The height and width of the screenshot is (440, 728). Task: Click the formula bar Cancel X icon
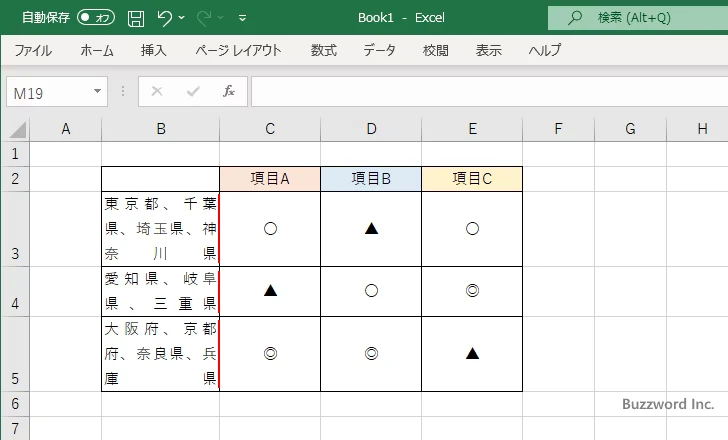click(x=156, y=91)
